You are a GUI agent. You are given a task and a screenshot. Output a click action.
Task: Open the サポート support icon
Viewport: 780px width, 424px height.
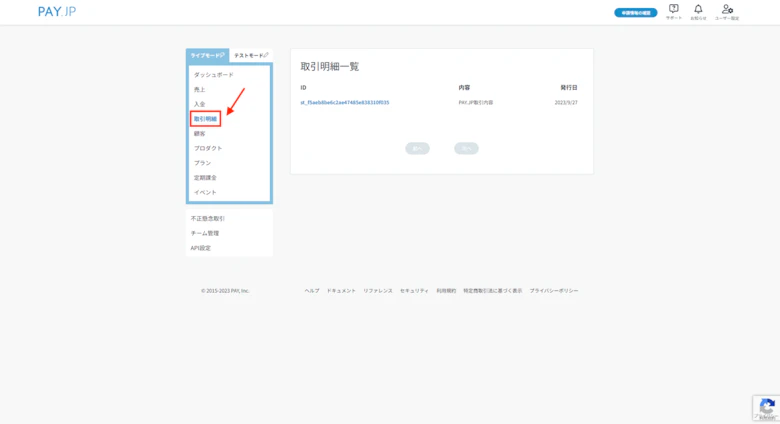point(674,11)
